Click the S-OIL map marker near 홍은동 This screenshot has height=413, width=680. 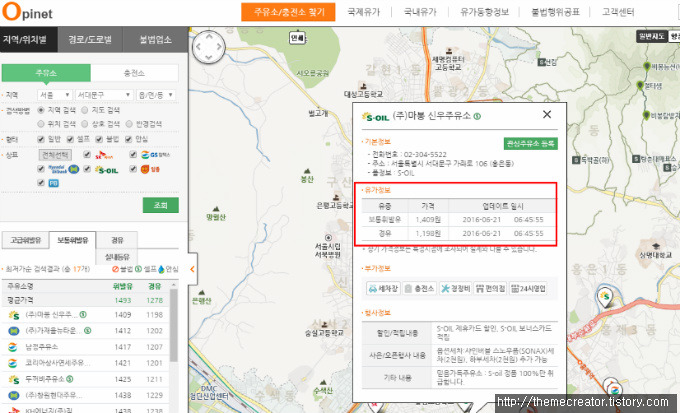click(605, 297)
